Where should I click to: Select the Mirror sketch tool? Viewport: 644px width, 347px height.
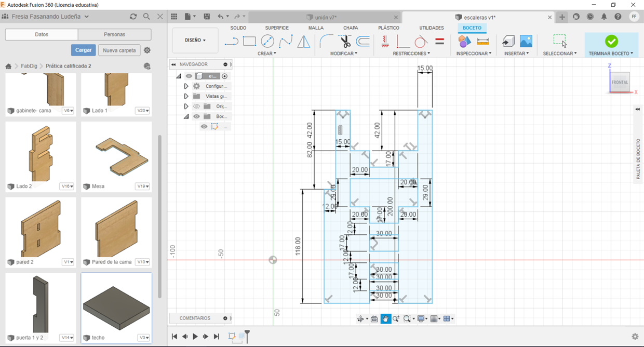(x=303, y=42)
